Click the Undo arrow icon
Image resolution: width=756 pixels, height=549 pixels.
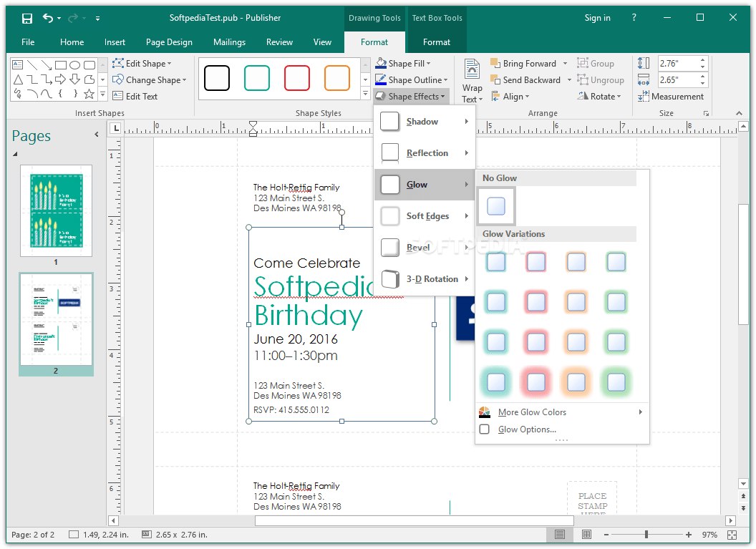(48, 18)
